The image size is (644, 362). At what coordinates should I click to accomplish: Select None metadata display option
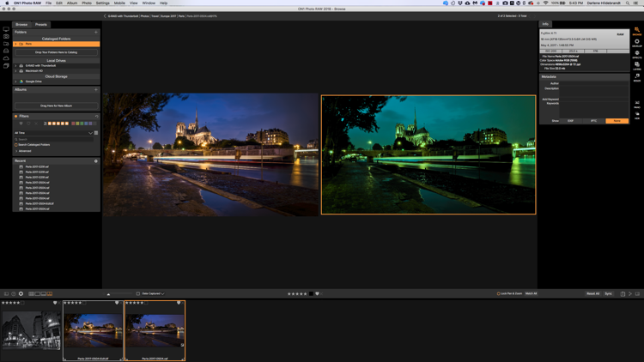(x=617, y=121)
